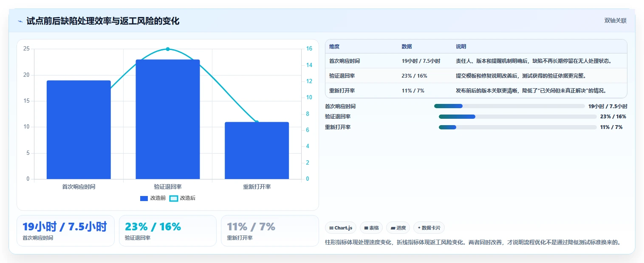This screenshot has width=644, height=263.
Task: Click the 首次响应时间 bar in the chart
Action: pos(79,130)
